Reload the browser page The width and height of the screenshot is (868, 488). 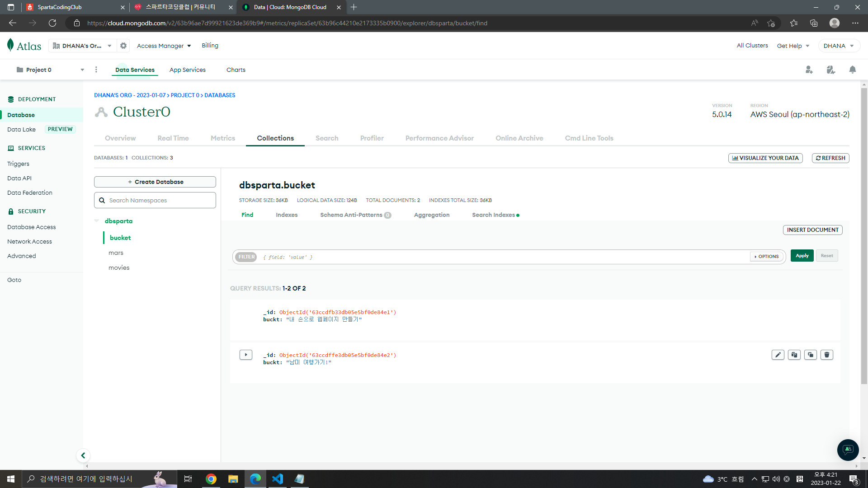[x=52, y=23]
